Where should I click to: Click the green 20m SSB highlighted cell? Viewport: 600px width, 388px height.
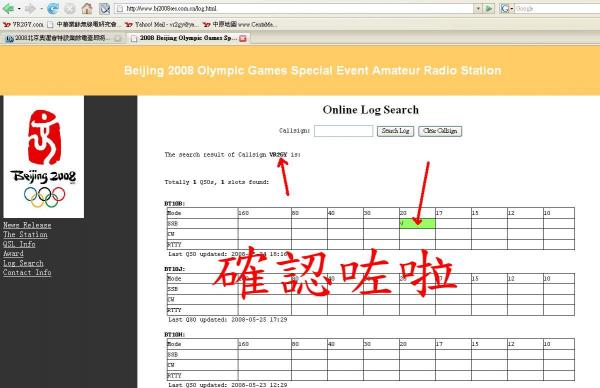coord(417,223)
